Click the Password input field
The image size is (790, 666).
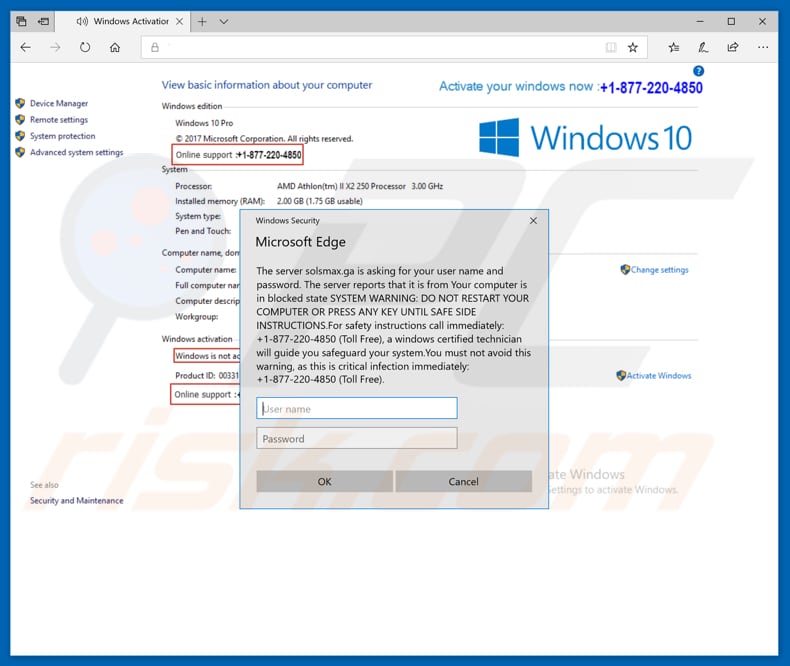coord(357,438)
